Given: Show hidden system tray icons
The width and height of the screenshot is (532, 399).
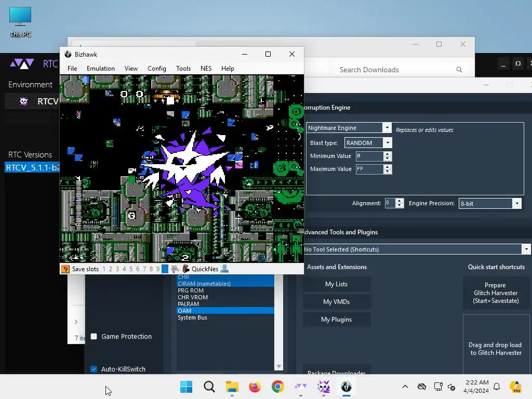Looking at the screenshot, I should click(x=405, y=387).
